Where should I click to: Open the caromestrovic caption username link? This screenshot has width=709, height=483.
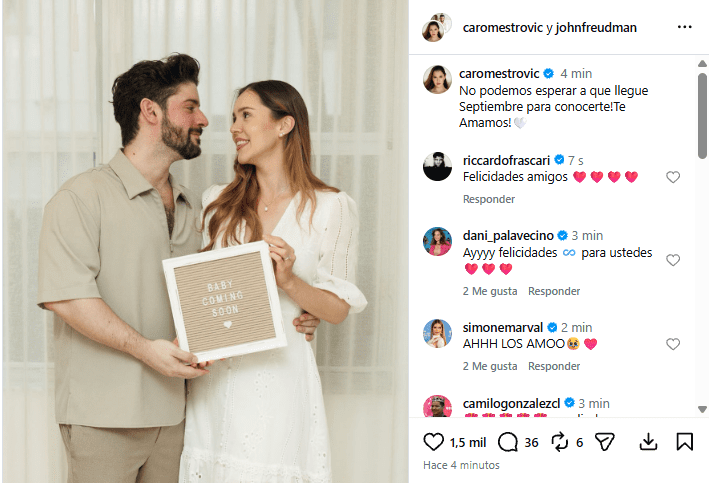tap(499, 74)
